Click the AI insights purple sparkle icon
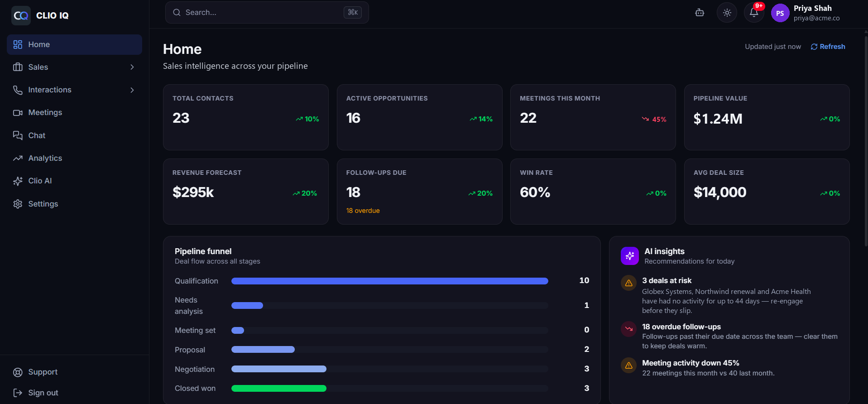Screen dimensions: 868x404 tap(629, 256)
